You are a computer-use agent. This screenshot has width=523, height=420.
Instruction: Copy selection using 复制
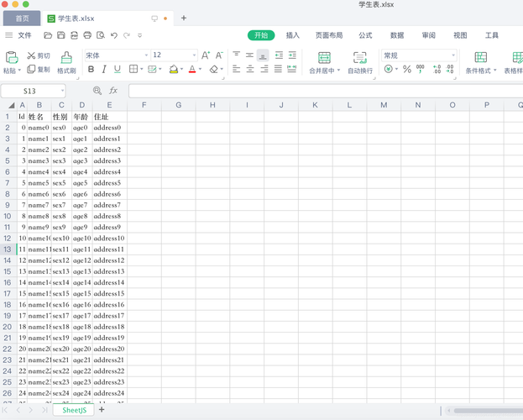pos(39,69)
